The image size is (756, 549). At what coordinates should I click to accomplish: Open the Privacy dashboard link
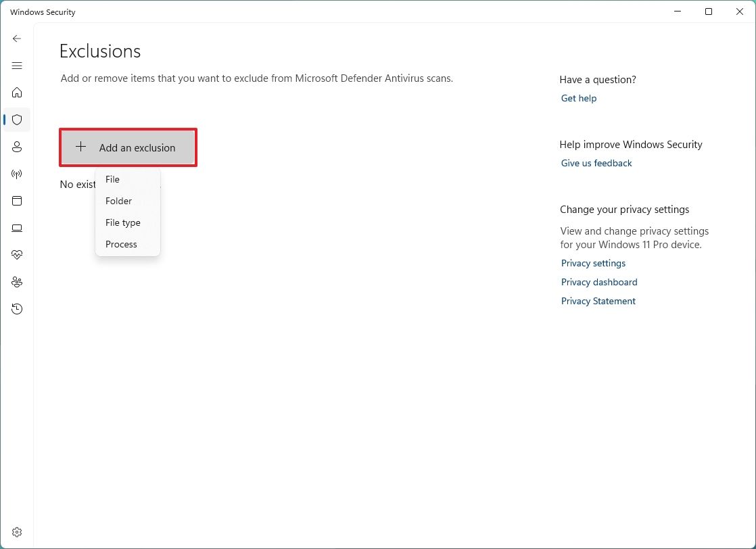tap(599, 282)
